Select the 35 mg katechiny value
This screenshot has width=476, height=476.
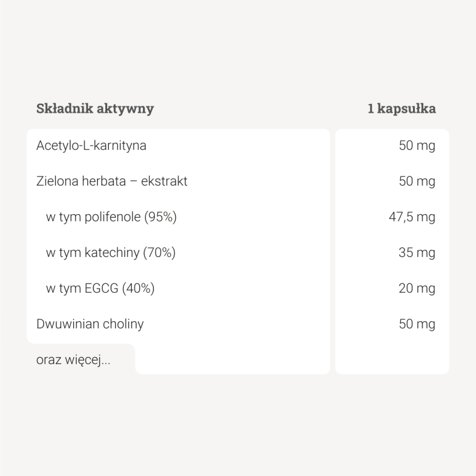click(416, 252)
